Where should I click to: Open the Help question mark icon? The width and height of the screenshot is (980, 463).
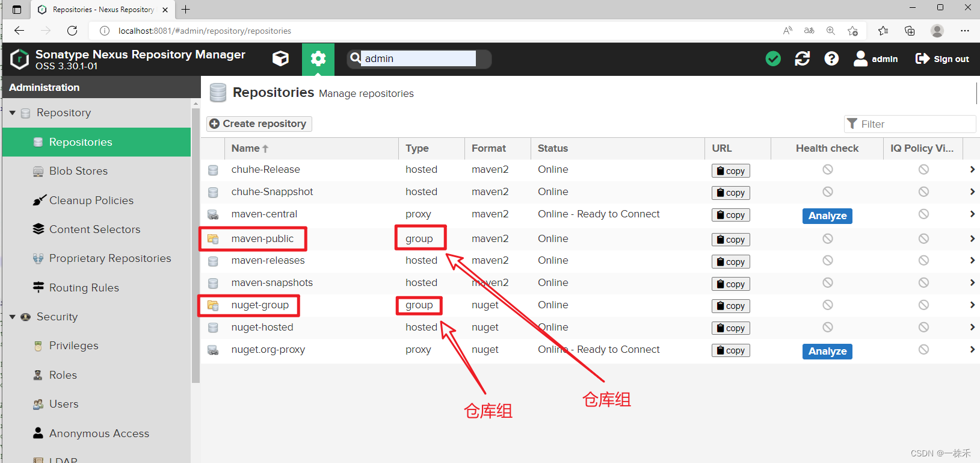coord(831,58)
